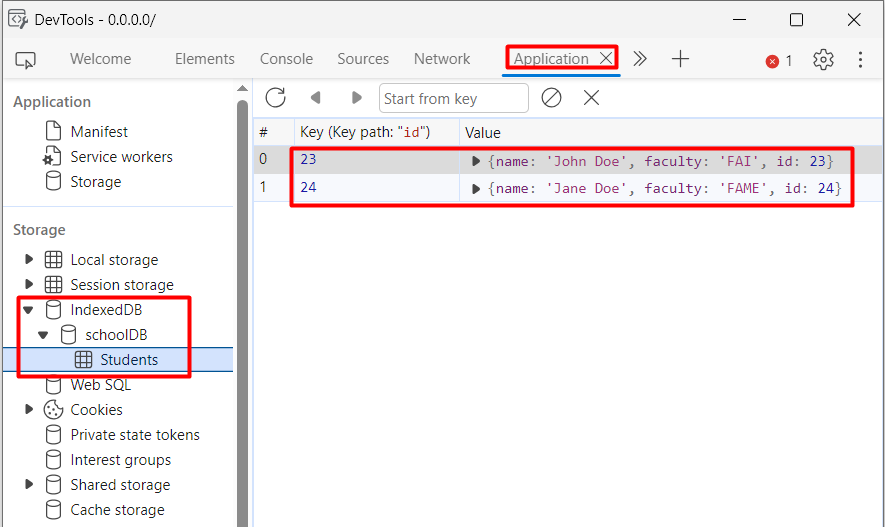Screen dimensions: 885x527
Task: Open Private state tokens
Action: click(135, 434)
